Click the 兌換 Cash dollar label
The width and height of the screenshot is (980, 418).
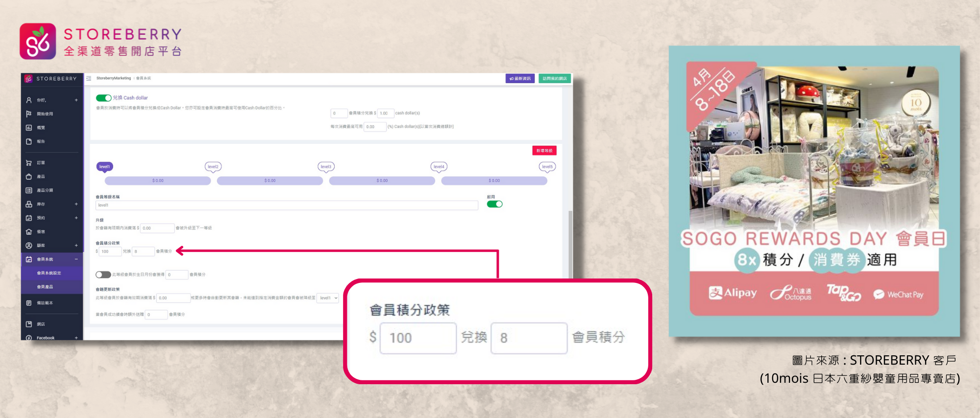(x=130, y=98)
